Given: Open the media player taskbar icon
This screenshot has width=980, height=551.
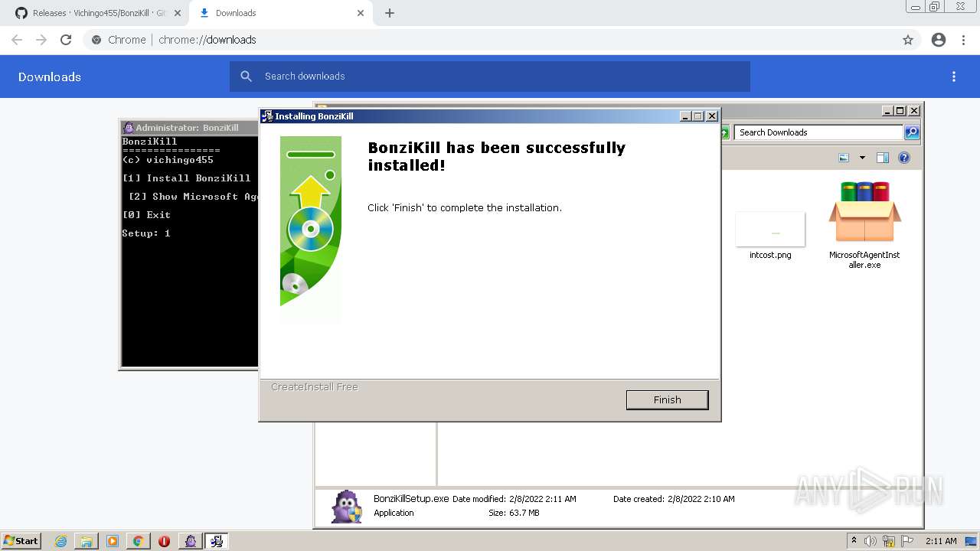Looking at the screenshot, I should (x=113, y=541).
